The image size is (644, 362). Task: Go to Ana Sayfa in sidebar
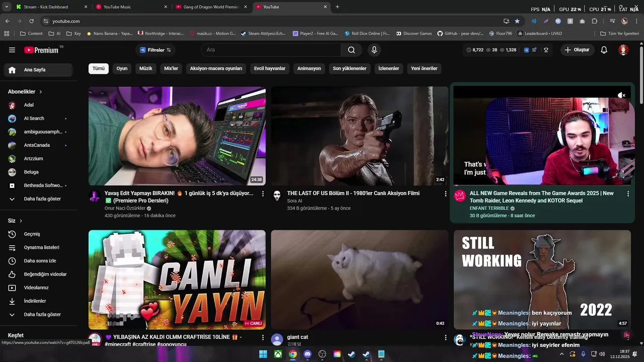[38, 70]
